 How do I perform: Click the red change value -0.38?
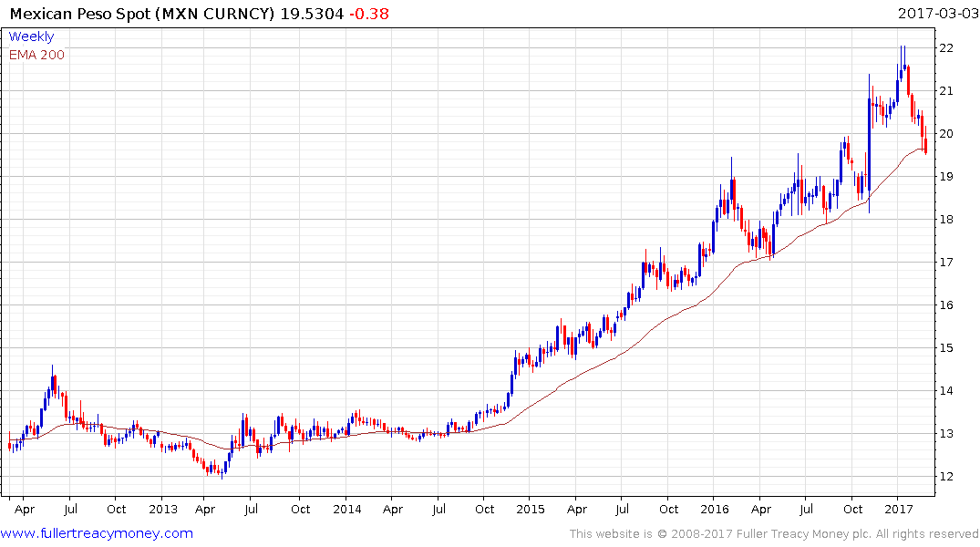tap(368, 14)
